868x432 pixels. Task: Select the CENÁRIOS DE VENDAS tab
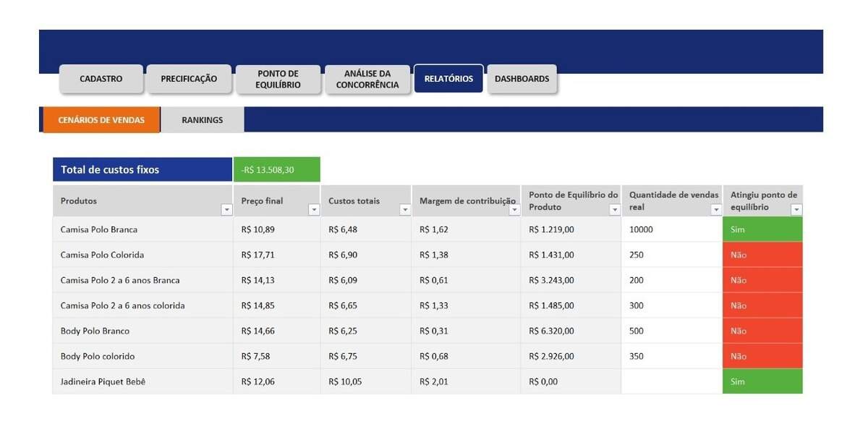(101, 120)
